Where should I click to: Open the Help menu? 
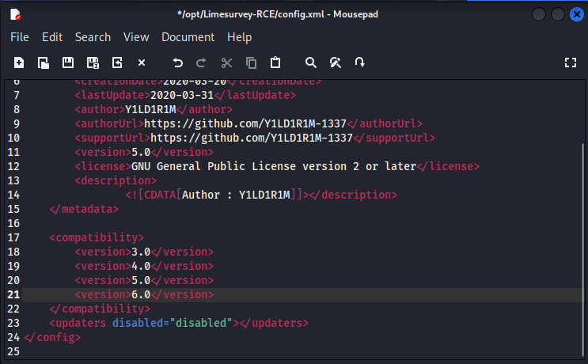click(239, 37)
